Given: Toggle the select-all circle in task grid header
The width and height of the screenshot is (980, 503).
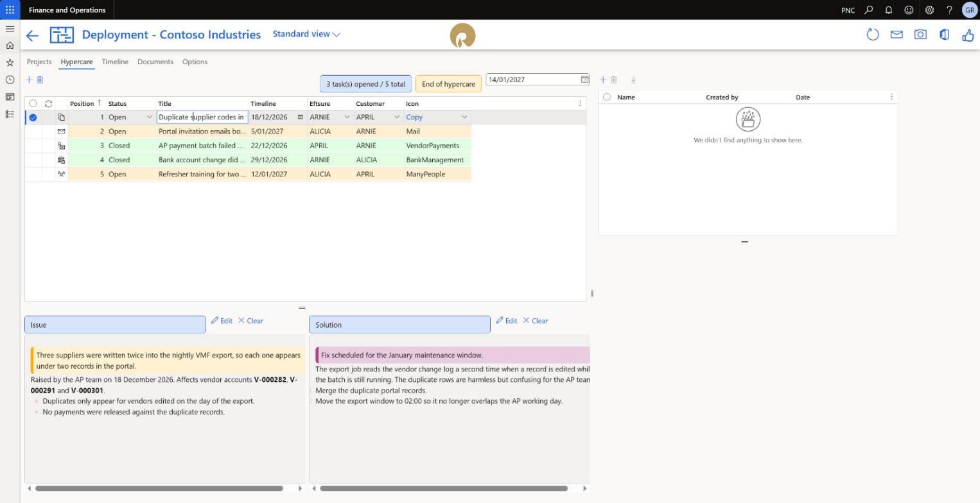Looking at the screenshot, I should point(33,103).
